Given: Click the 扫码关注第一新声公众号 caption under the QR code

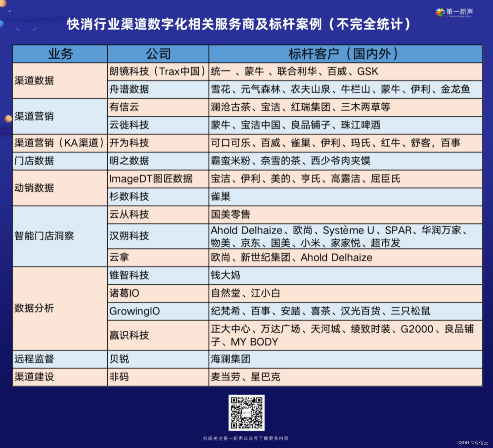Looking at the screenshot, I should [246, 438].
